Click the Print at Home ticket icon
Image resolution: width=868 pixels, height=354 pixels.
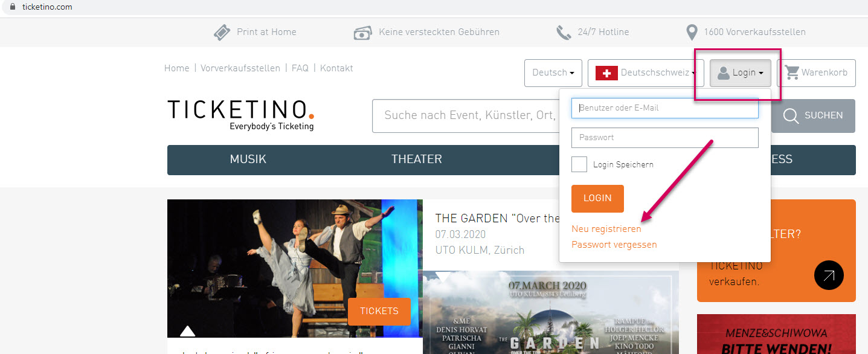coord(222,32)
